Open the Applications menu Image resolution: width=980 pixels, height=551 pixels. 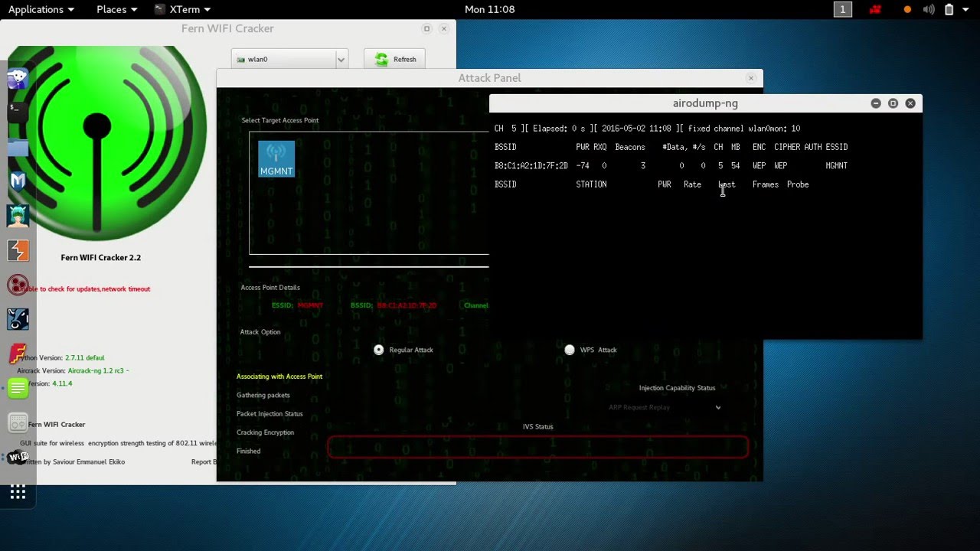pos(41,9)
